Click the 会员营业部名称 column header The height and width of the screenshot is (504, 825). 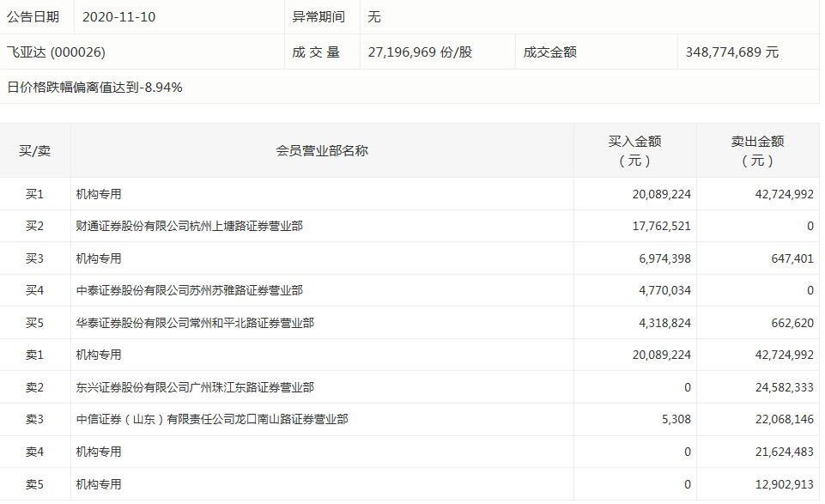[322, 151]
